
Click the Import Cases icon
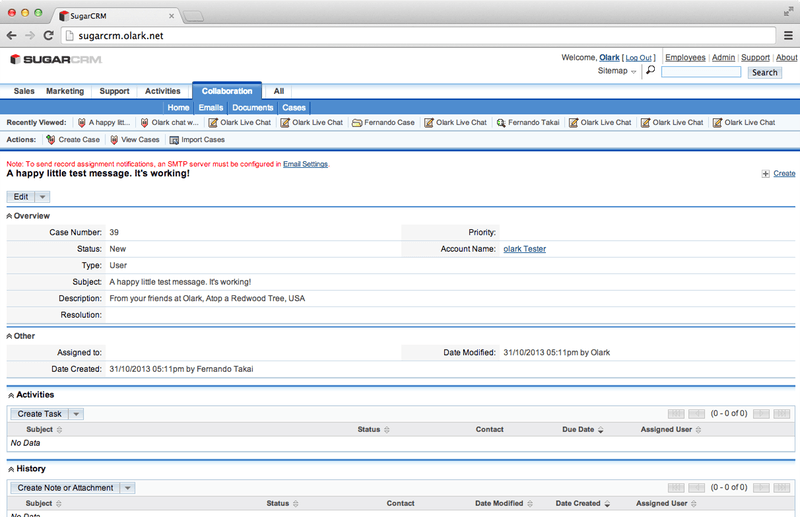pos(174,140)
